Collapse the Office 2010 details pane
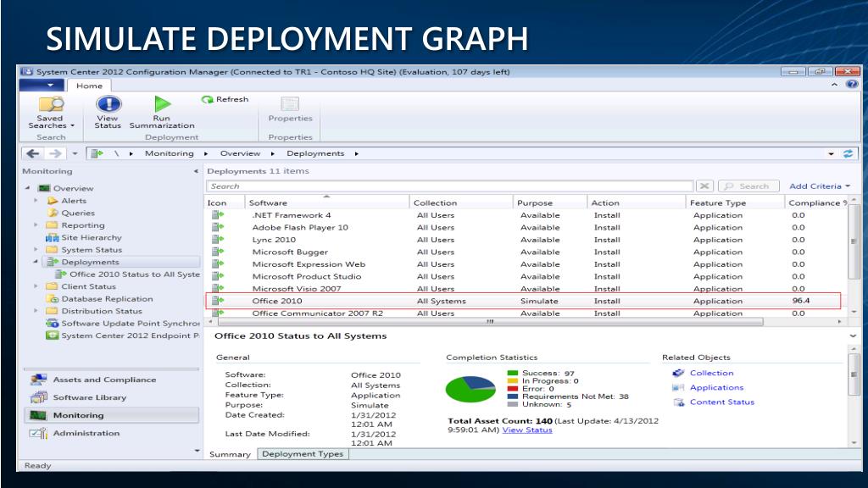This screenshot has height=488, width=868. pos(851,336)
